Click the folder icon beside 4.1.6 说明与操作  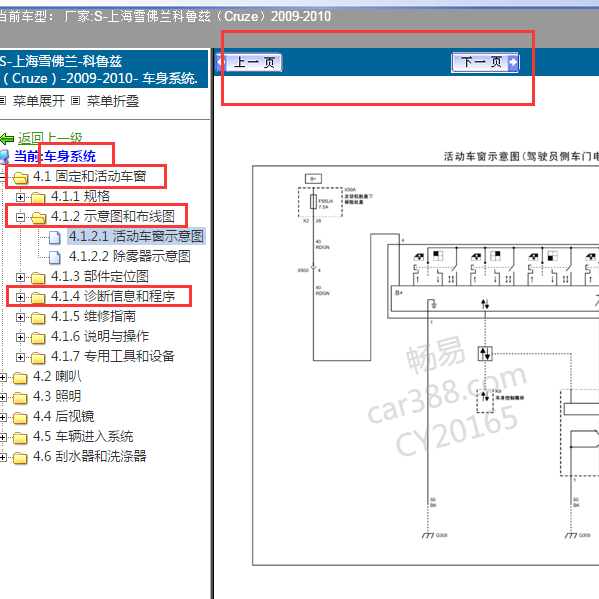tap(38, 338)
